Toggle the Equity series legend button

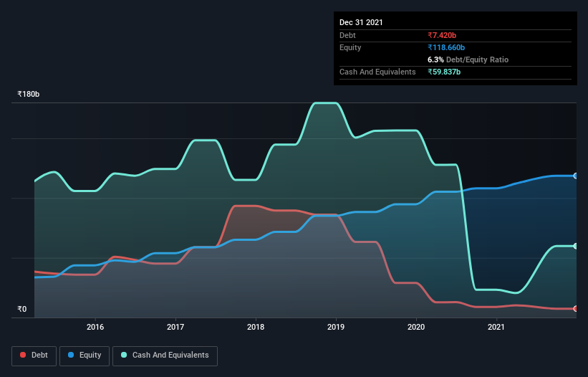85,355
